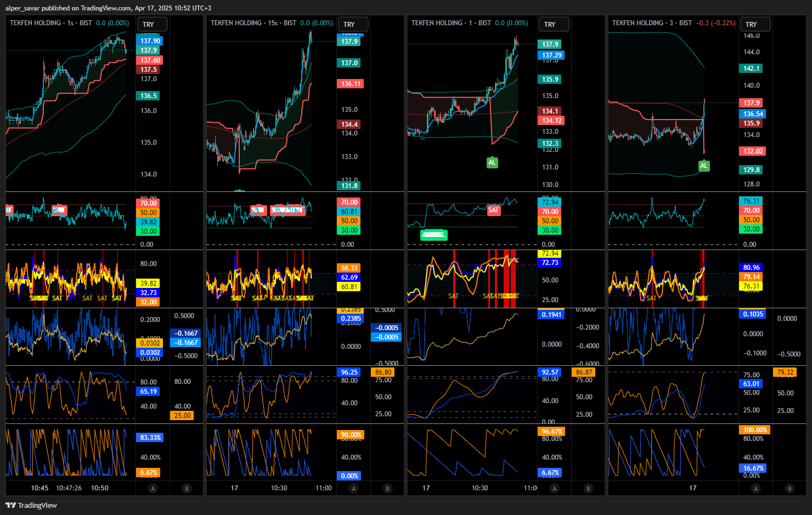Select dark red 134.4 label in 15s chart
Viewport: 812px width, 515px height.
pos(349,124)
